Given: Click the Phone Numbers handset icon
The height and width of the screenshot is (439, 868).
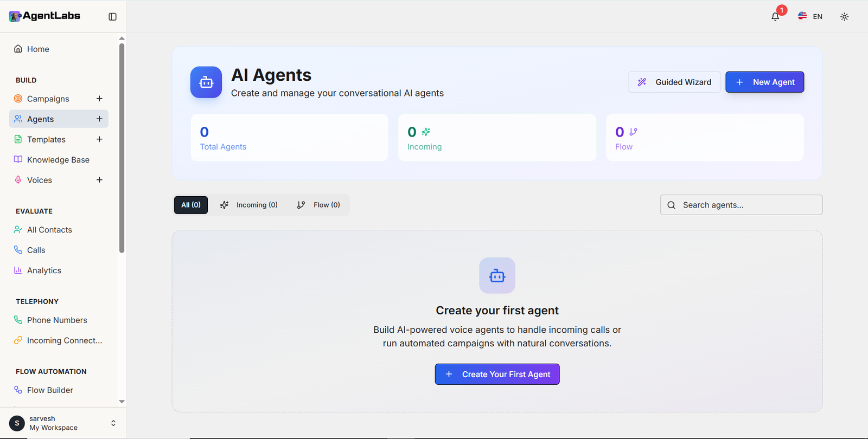Looking at the screenshot, I should (18, 320).
